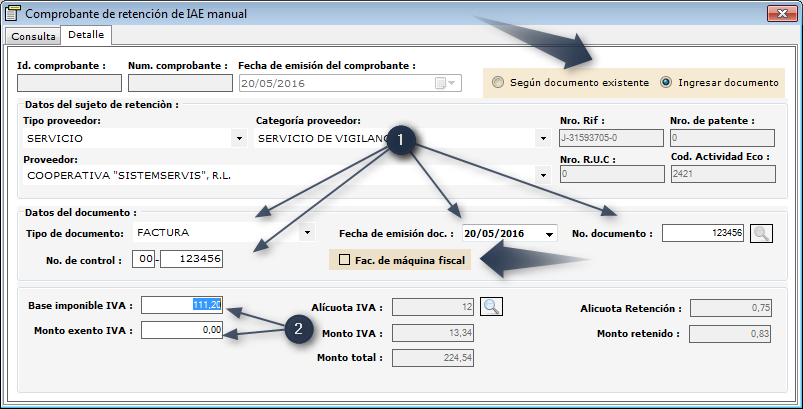The width and height of the screenshot is (803, 409).
Task: Open the Proveedor dropdown list
Action: pyautogui.click(x=543, y=176)
